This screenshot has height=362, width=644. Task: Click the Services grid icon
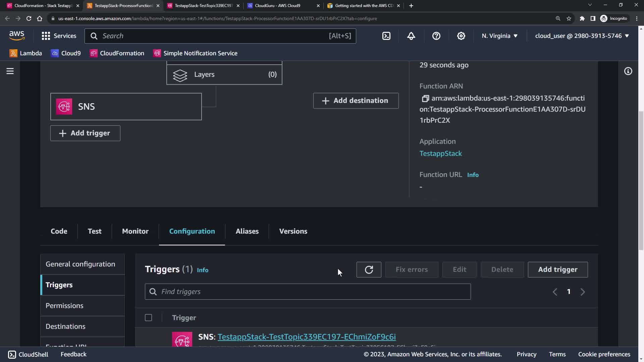[x=46, y=36]
